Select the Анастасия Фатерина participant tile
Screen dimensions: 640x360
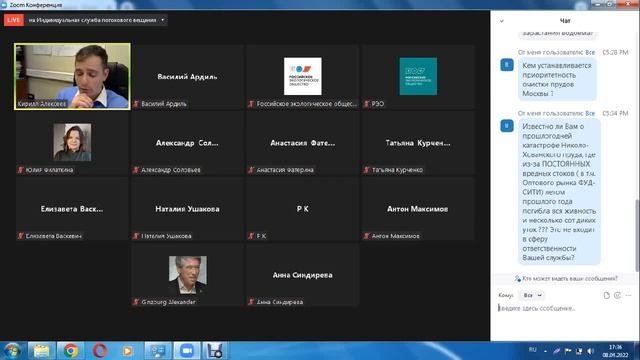[x=302, y=142]
